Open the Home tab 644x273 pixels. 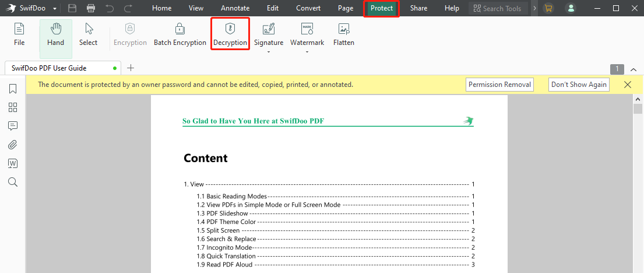pyautogui.click(x=162, y=8)
